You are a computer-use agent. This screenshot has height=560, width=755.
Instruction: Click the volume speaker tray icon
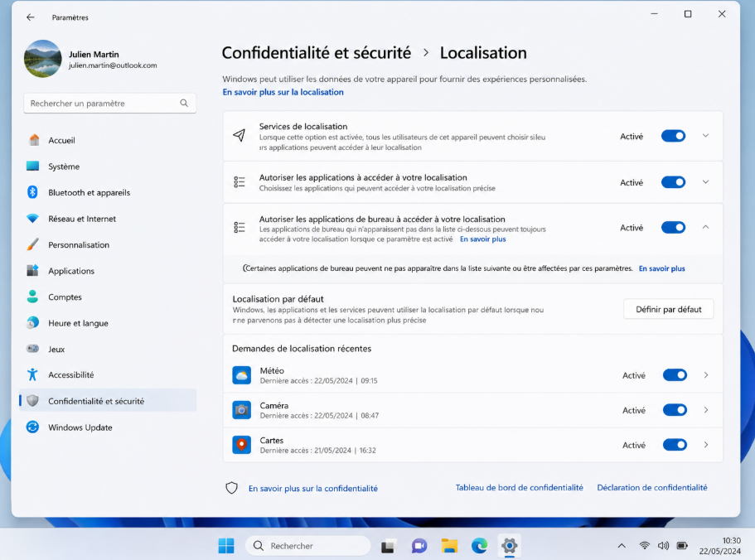[x=663, y=546]
